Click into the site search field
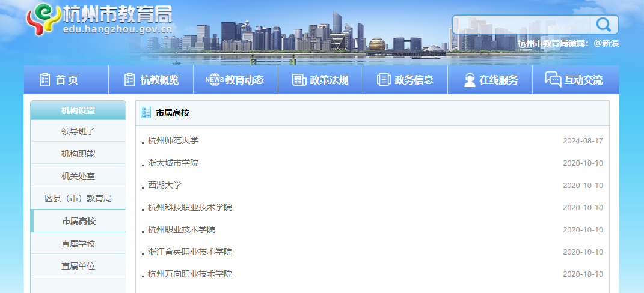 pos(521,25)
